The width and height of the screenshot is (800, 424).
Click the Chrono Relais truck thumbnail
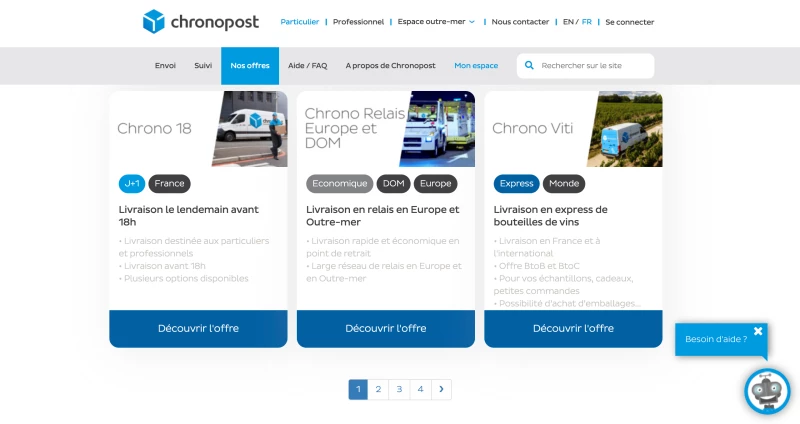pos(437,129)
